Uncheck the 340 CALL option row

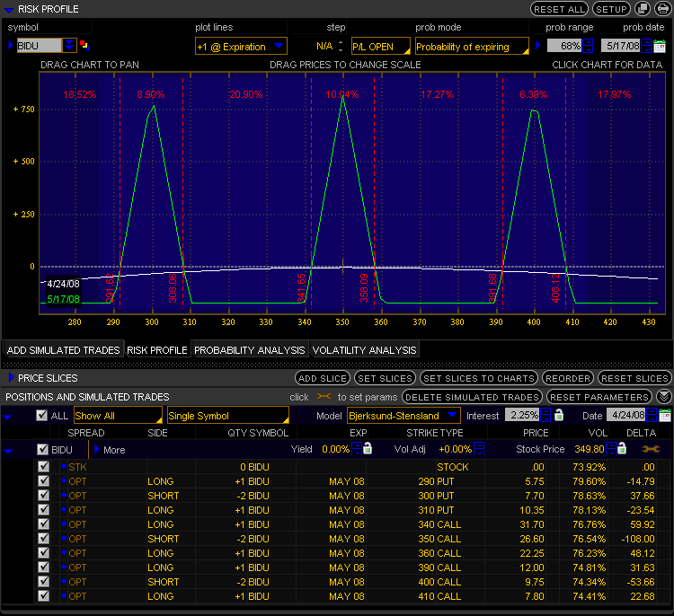pyautogui.click(x=43, y=524)
